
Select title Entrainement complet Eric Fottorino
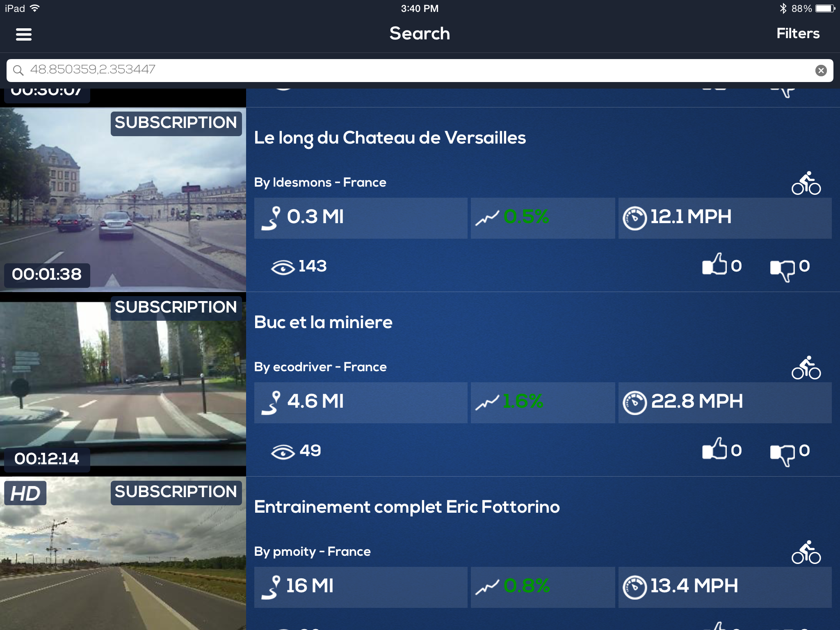407,507
